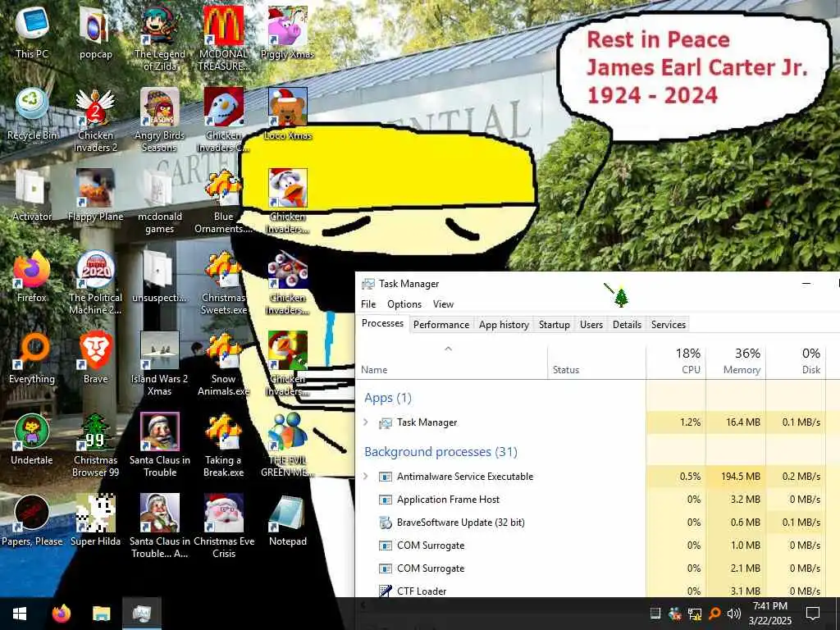Select the 2.1 MB COM Surrogate row

tap(598, 568)
